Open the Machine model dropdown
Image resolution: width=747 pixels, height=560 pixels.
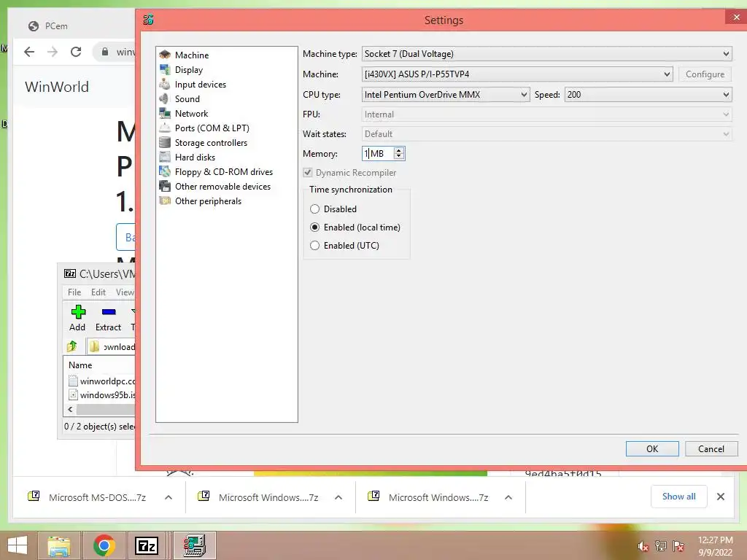(x=517, y=74)
